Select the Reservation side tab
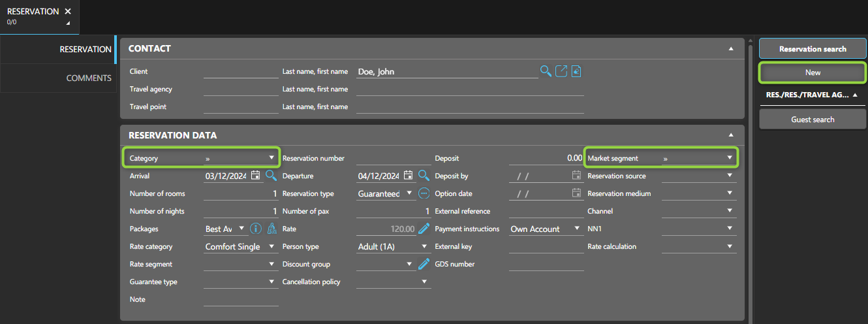The image size is (868, 324). (x=85, y=49)
